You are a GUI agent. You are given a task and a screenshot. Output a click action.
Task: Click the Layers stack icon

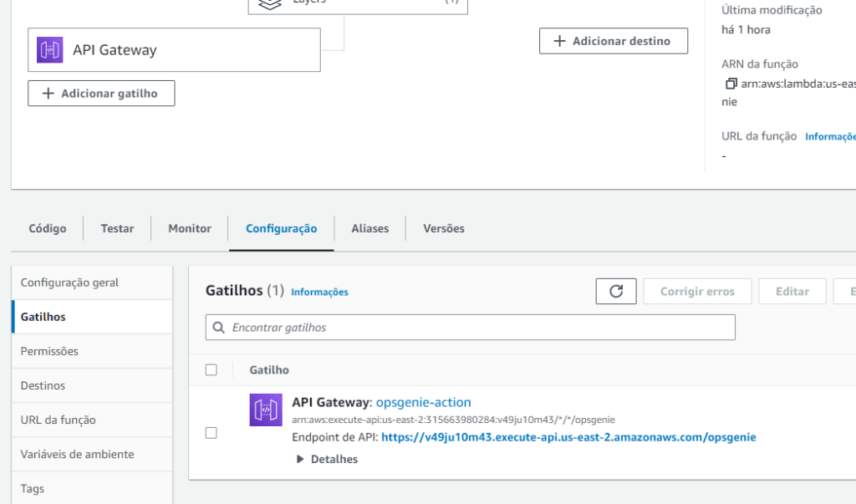coord(269,3)
